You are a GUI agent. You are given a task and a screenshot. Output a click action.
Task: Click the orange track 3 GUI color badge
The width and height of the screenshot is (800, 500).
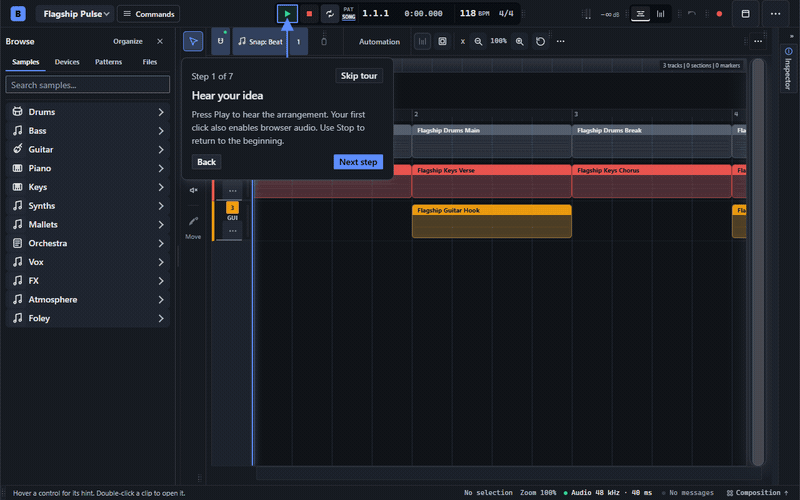tap(232, 207)
